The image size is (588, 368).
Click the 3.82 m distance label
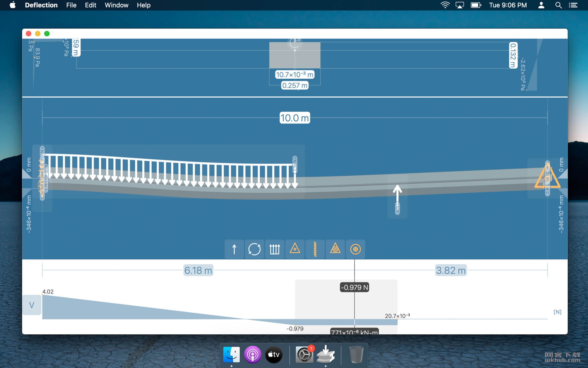coord(451,270)
